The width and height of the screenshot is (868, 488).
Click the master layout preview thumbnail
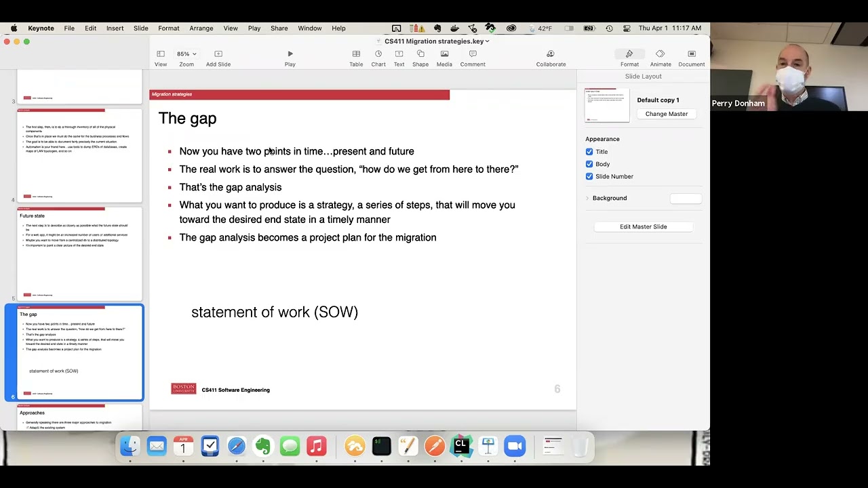click(607, 106)
